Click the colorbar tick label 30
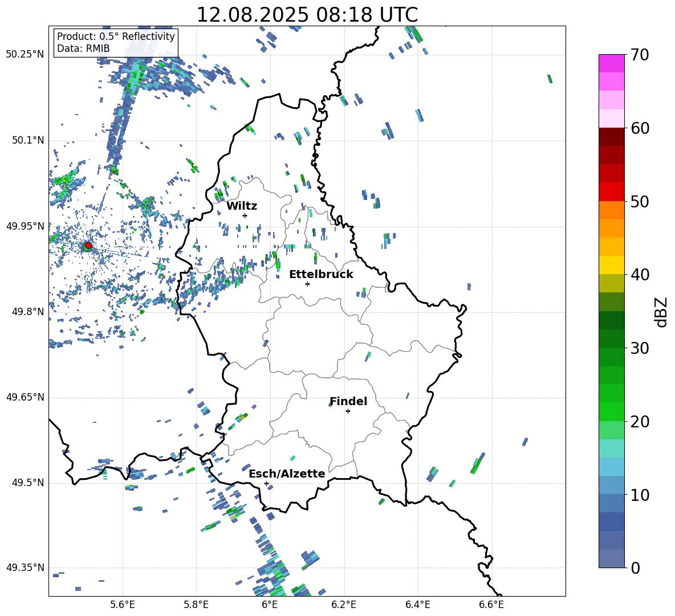This screenshot has height=616, width=675. 639,348
